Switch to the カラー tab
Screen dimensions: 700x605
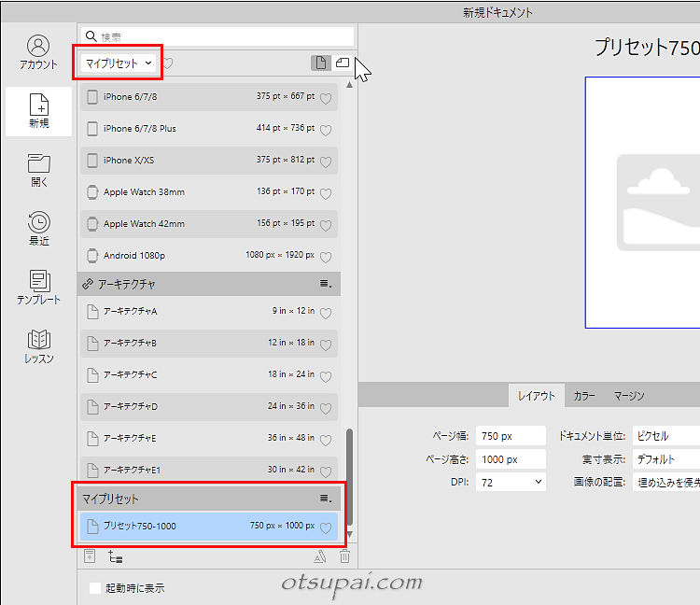[x=584, y=396]
